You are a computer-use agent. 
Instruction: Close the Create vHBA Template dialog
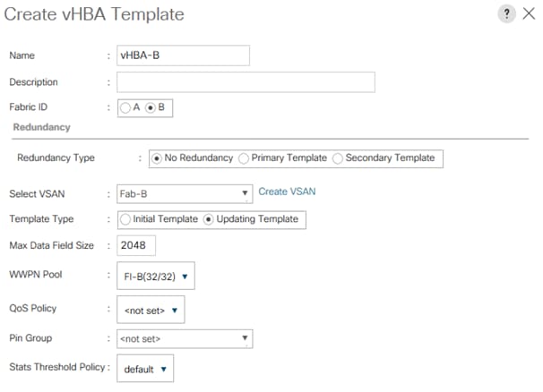click(529, 14)
